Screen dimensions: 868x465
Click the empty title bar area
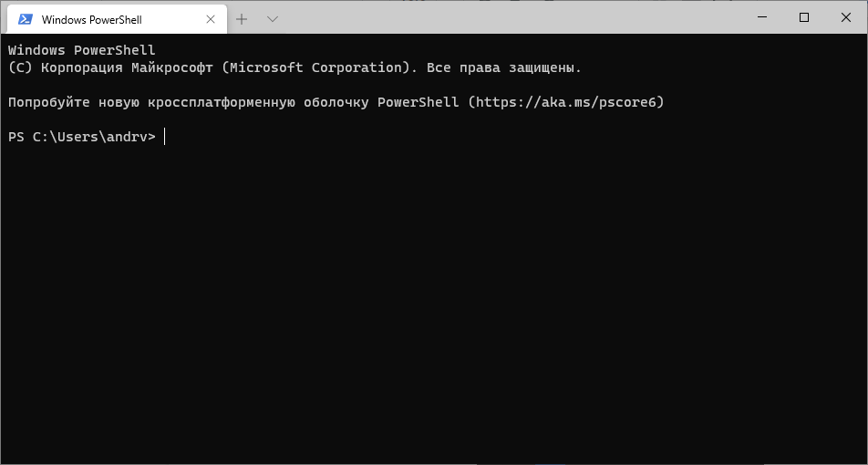point(511,17)
